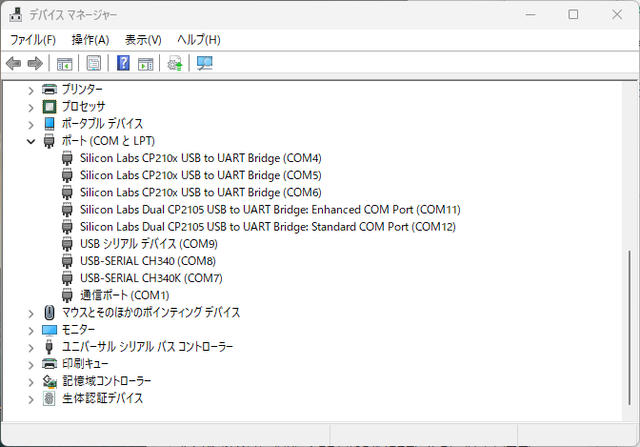
Task: Click the Device Manager title bar icon
Action: coord(16,14)
